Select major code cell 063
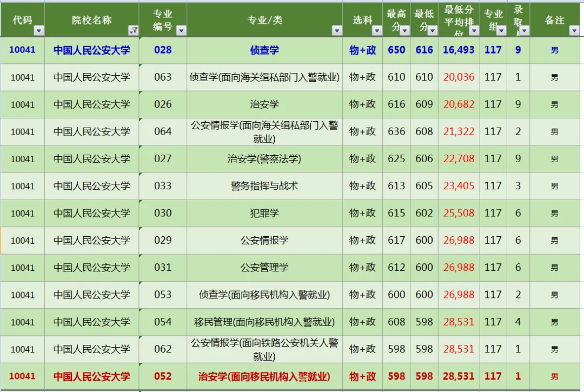584x392 pixels. (163, 77)
